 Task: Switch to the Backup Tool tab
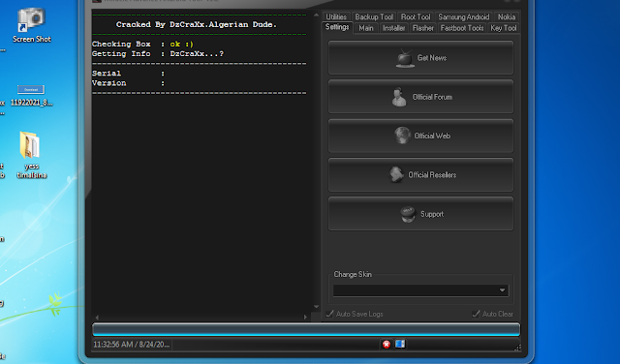click(374, 16)
